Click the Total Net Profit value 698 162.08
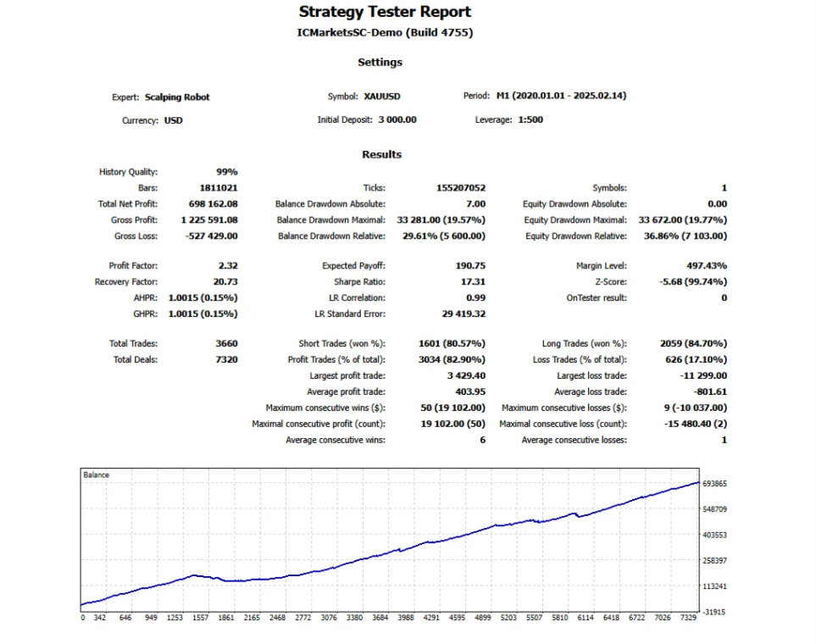This screenshot has height=644, width=816. pyautogui.click(x=213, y=204)
